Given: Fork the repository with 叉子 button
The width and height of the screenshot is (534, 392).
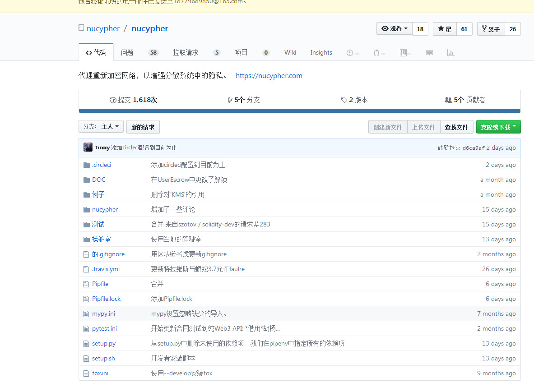Looking at the screenshot, I should pyautogui.click(x=491, y=29).
